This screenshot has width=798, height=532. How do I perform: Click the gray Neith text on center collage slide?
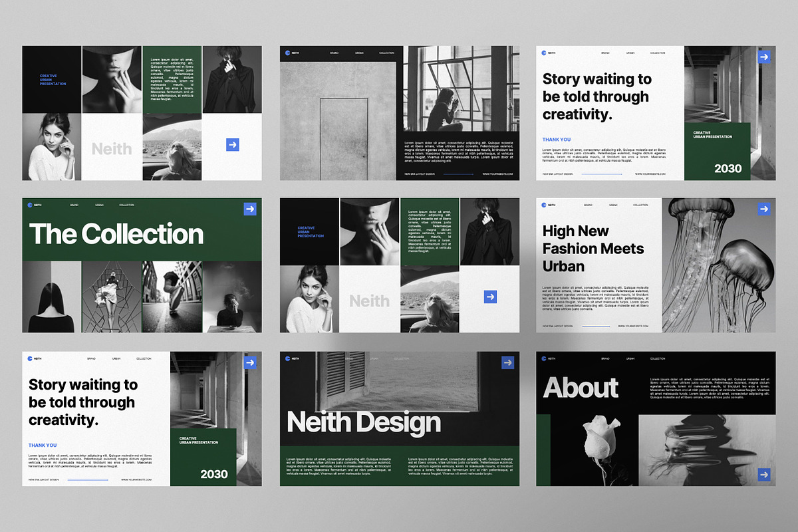pos(370,301)
